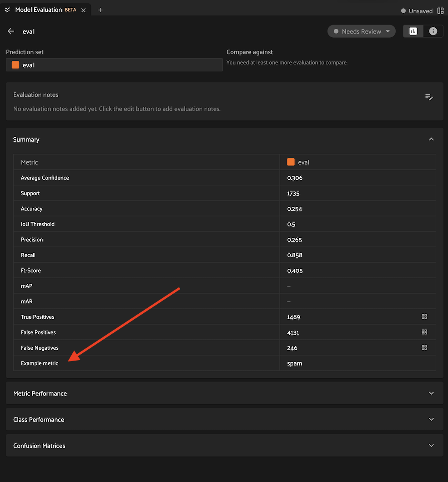Click the mAR metric label
Screen dimensions: 448x482
pos(26,301)
